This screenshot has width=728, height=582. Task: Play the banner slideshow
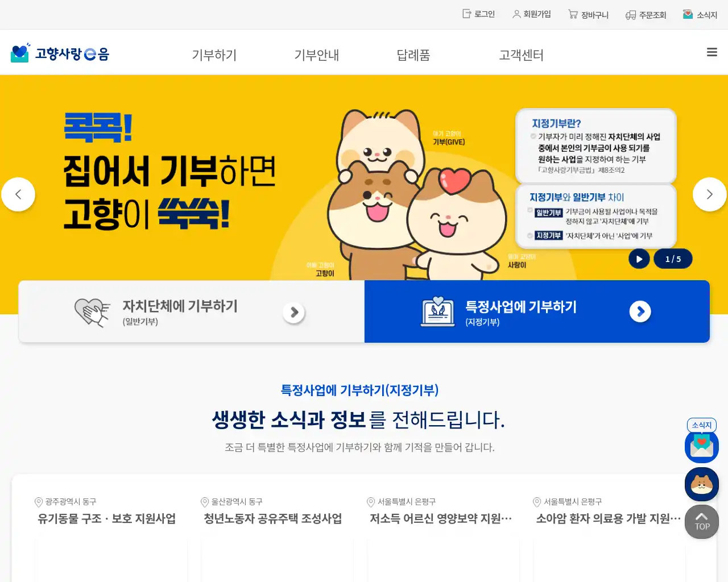(x=639, y=259)
